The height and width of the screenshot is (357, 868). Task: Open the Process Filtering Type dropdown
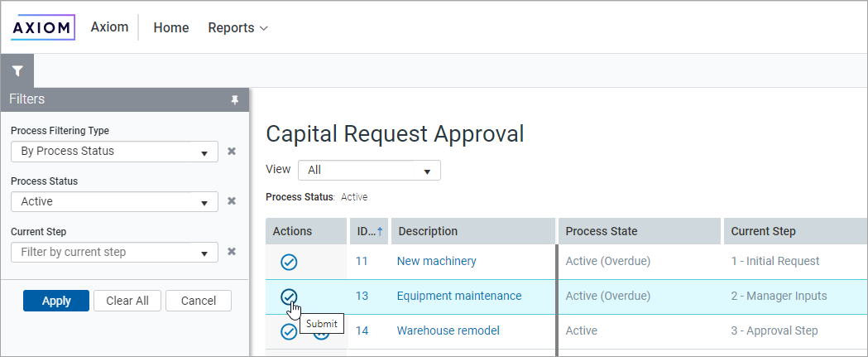(114, 152)
